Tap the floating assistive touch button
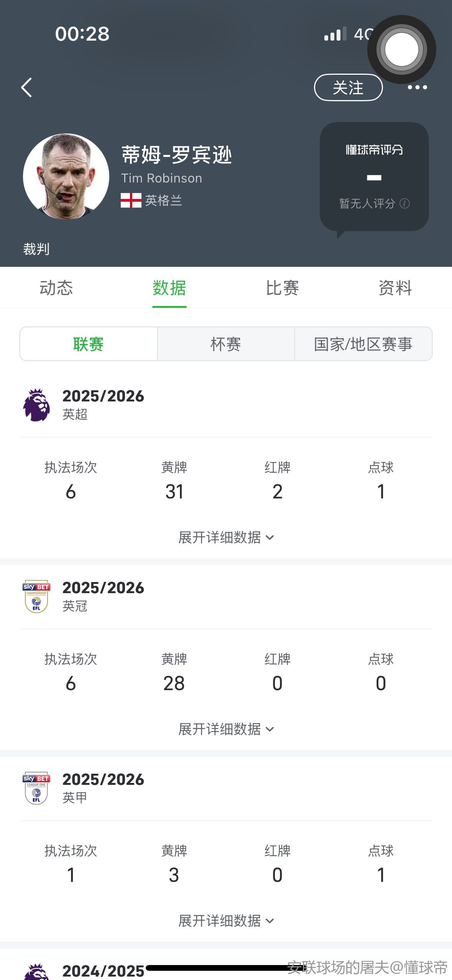Screen dimensions: 452x980 pyautogui.click(x=401, y=49)
